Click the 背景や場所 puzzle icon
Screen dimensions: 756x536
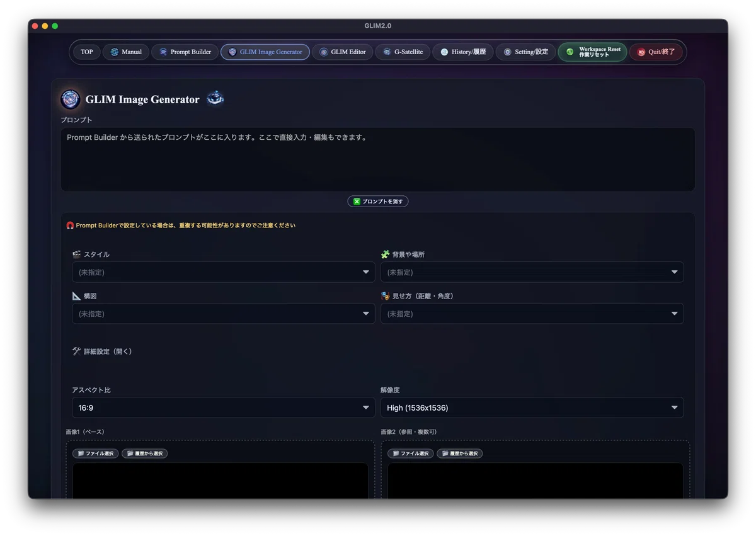386,254
